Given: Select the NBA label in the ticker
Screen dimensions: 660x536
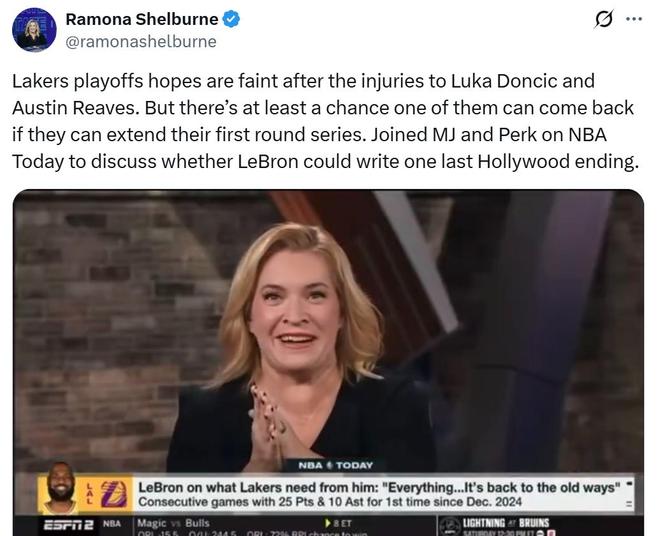Looking at the screenshot, I should (112, 523).
